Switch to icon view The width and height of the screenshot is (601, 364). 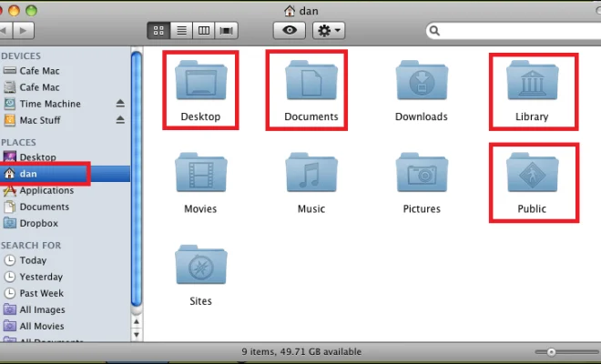pyautogui.click(x=158, y=30)
